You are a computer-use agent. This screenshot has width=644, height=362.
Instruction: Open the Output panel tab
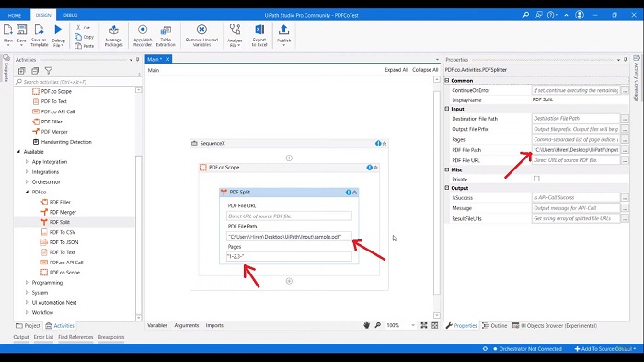21,337
